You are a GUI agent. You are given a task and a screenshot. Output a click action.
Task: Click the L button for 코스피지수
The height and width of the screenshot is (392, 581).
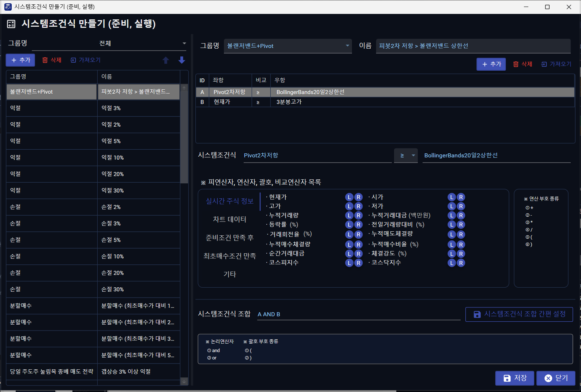(349, 263)
